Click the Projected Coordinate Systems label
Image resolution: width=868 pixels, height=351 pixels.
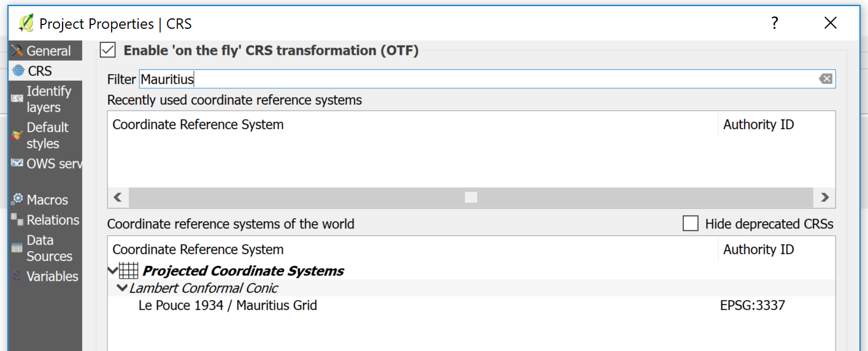(244, 271)
